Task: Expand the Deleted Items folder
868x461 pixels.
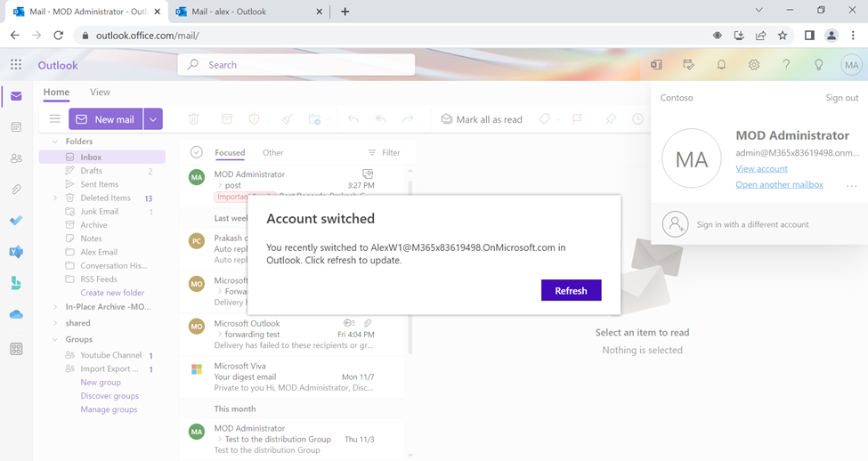Action: [x=55, y=198]
